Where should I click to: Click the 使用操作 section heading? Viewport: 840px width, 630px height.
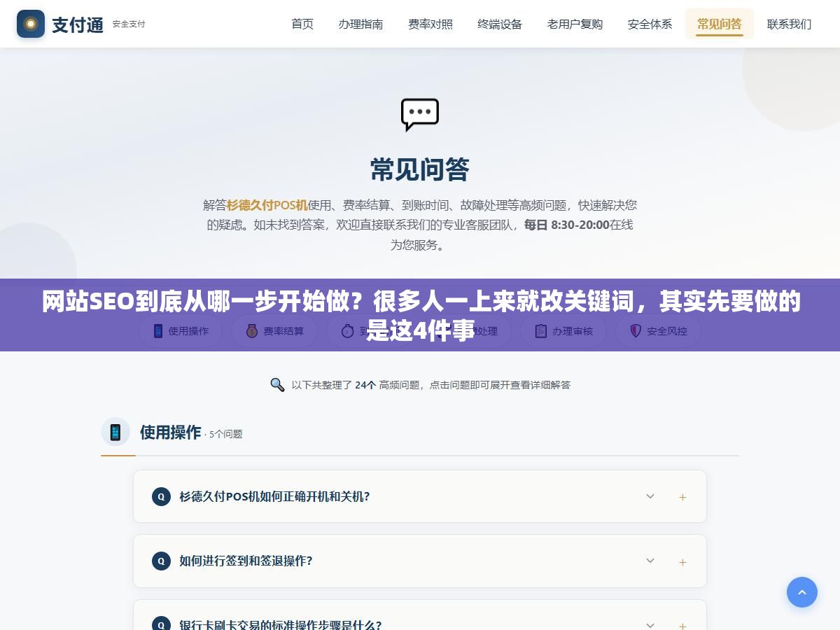pos(170,432)
